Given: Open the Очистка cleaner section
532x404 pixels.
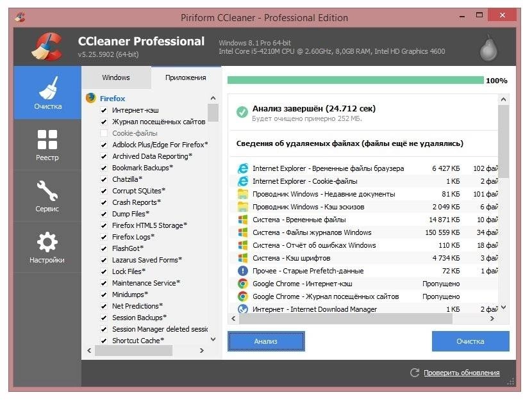Looking at the screenshot, I should pos(47,93).
